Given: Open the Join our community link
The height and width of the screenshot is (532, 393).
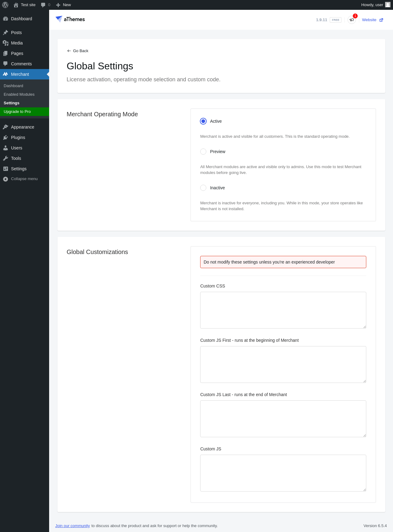Looking at the screenshot, I should click(72, 526).
